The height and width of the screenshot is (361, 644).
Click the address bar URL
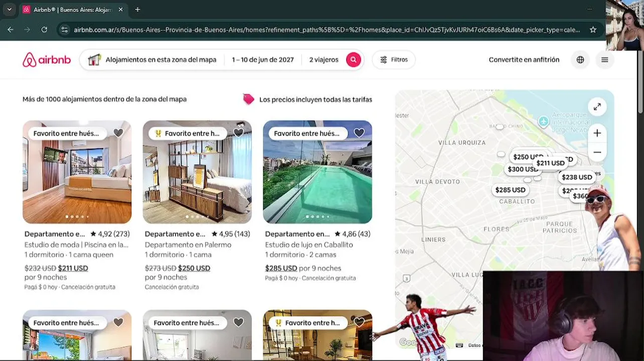pos(327,30)
